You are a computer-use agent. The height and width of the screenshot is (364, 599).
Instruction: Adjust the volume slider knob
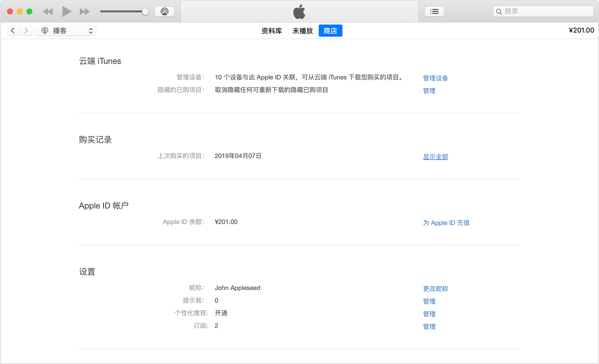[x=145, y=12]
